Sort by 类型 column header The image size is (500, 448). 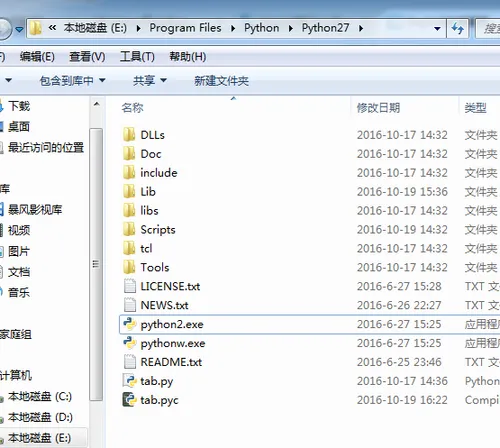pos(476,108)
